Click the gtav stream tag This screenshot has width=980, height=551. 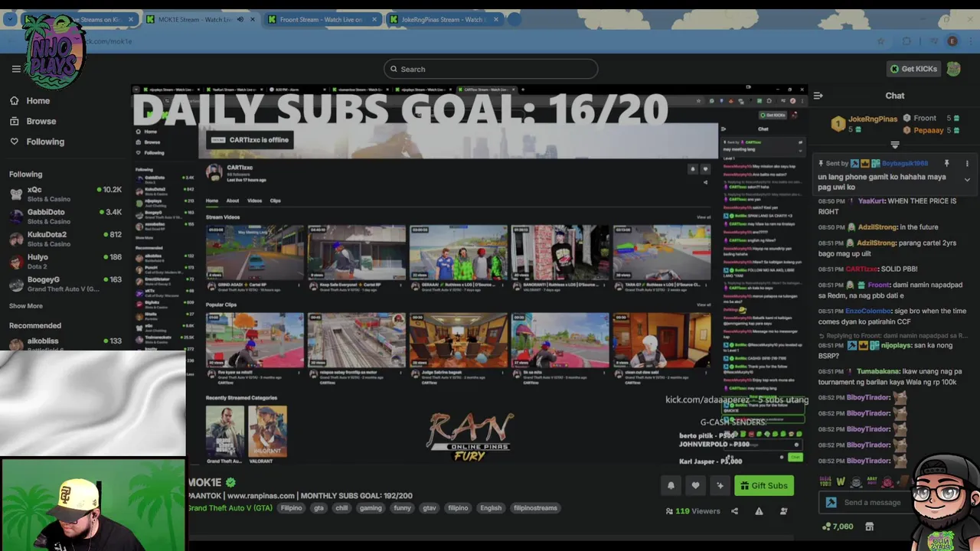[430, 508]
